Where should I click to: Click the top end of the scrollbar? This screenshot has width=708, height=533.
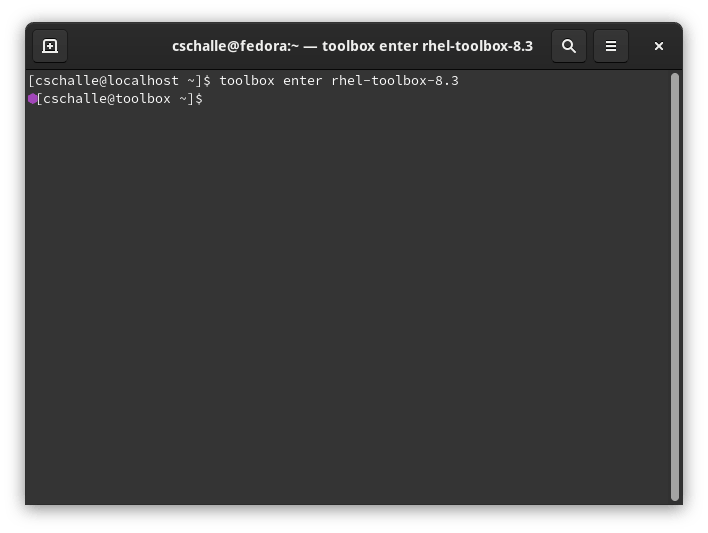[674, 78]
